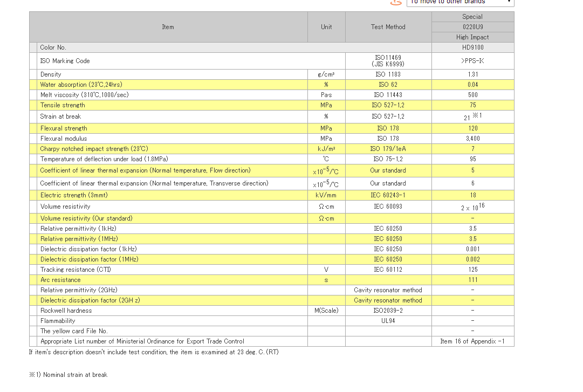Select 'Dielectric dissipation factor (1MHz)' row label
This screenshot has width=583, height=392.
click(89, 259)
